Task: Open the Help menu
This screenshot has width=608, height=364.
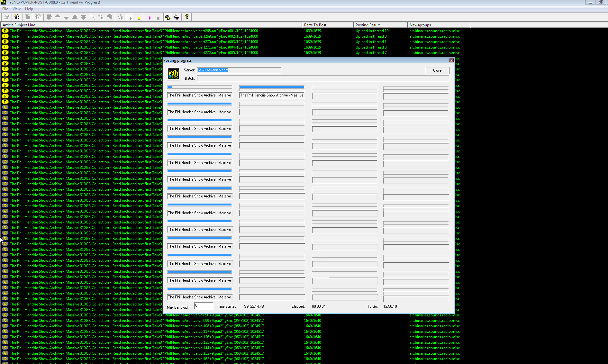Action: [29, 9]
